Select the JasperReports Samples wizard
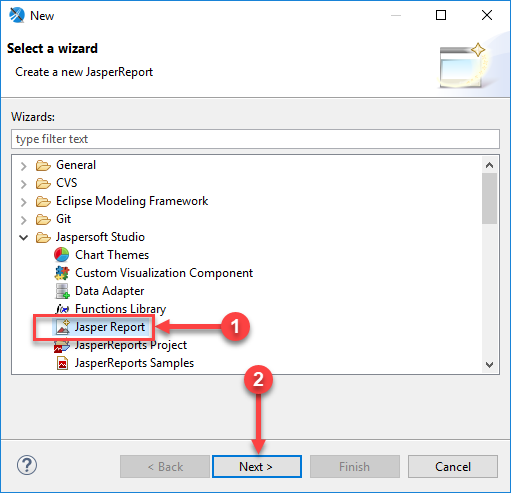Screen dimensions: 511x493 pyautogui.click(x=134, y=363)
